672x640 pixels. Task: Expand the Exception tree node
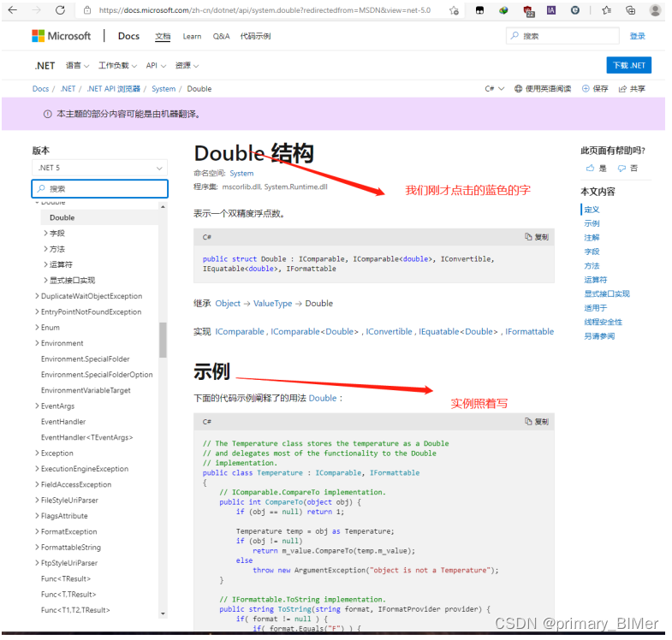(37, 453)
